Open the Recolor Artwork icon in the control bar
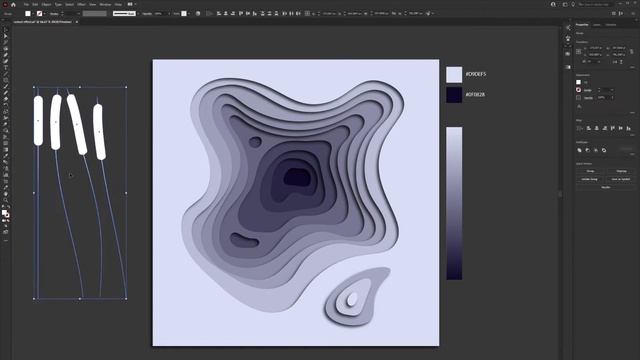 pos(198,13)
